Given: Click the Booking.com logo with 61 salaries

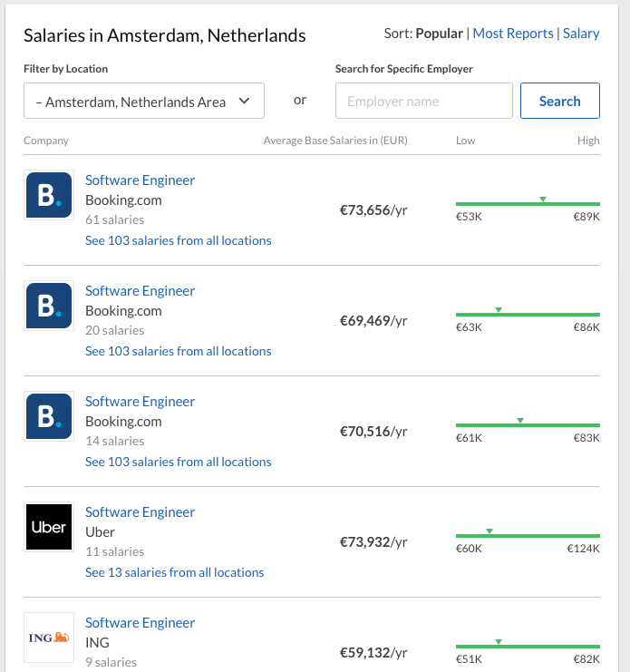Looking at the screenshot, I should [49, 195].
